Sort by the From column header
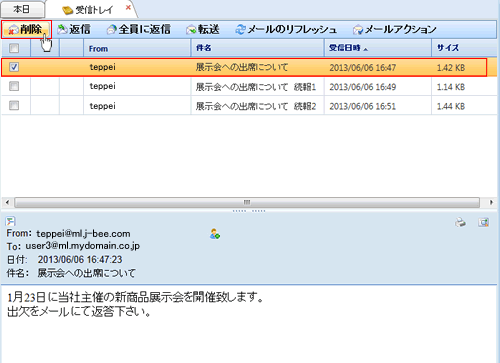Screen dimensions: 500x363 (137, 48)
